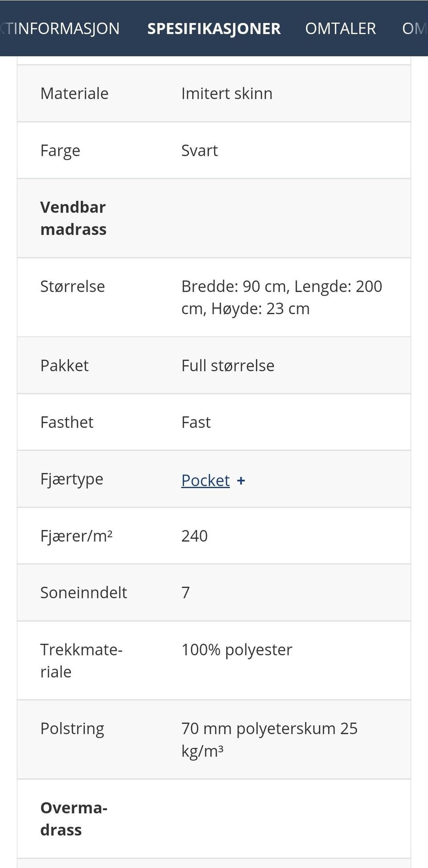Image resolution: width=428 pixels, height=868 pixels.
Task: Select the Størrelse dimensions text
Action: [x=281, y=297]
